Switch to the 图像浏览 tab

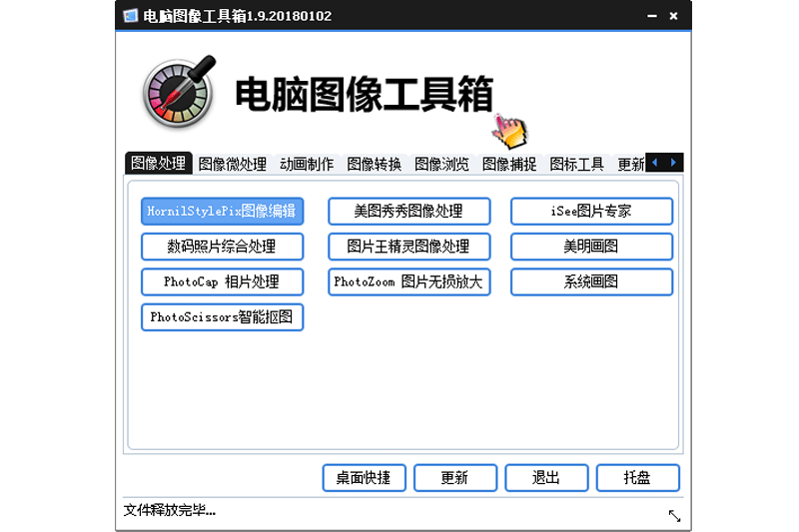441,164
